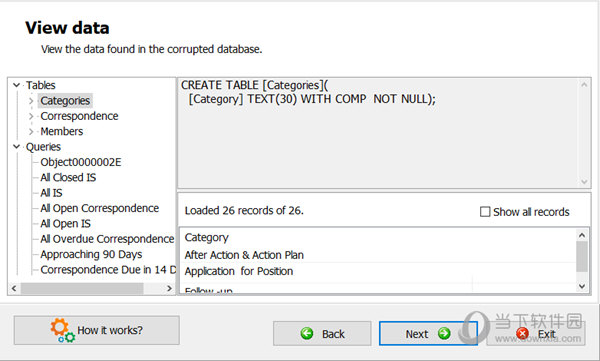Viewport: 600px width, 361px height.
Task: Enable the Show all records checkbox
Action: (485, 212)
